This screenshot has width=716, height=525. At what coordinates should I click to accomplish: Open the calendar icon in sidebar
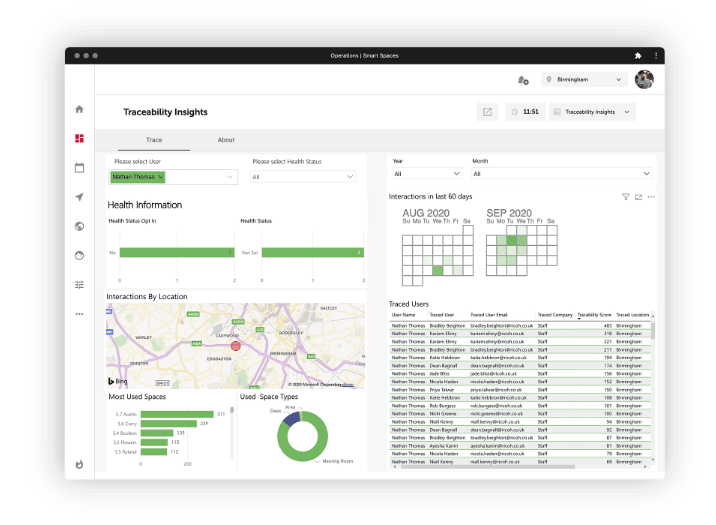pos(79,168)
